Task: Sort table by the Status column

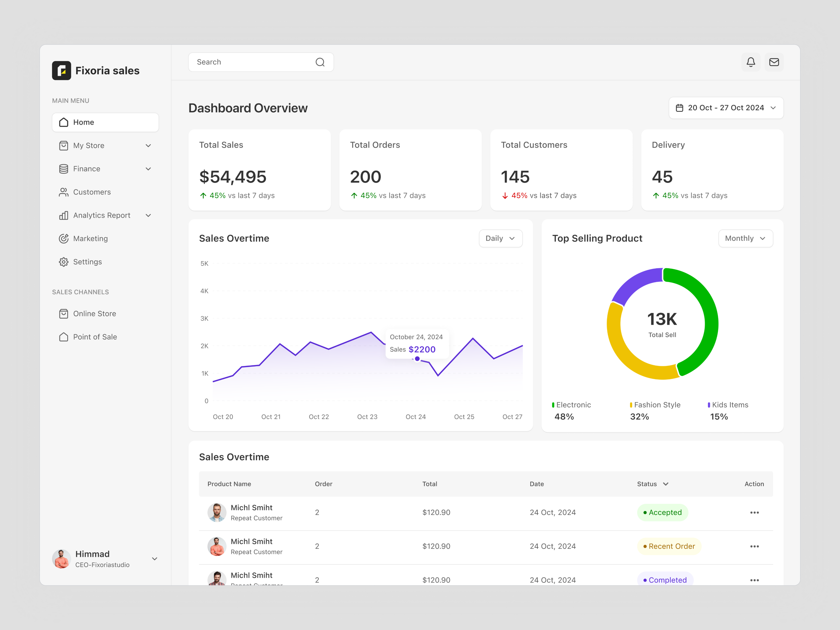Action: 652,484
